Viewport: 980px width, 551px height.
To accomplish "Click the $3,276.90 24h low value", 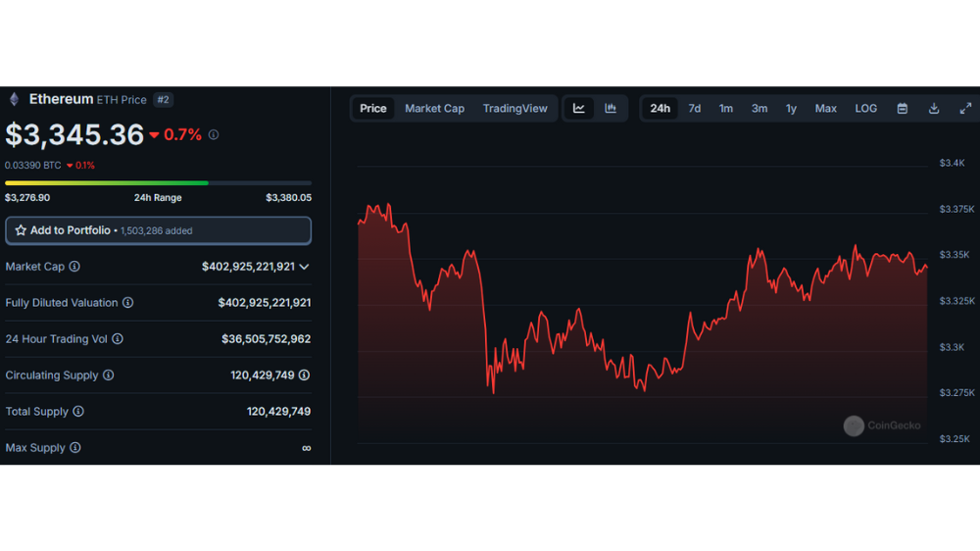I will 27,198.
